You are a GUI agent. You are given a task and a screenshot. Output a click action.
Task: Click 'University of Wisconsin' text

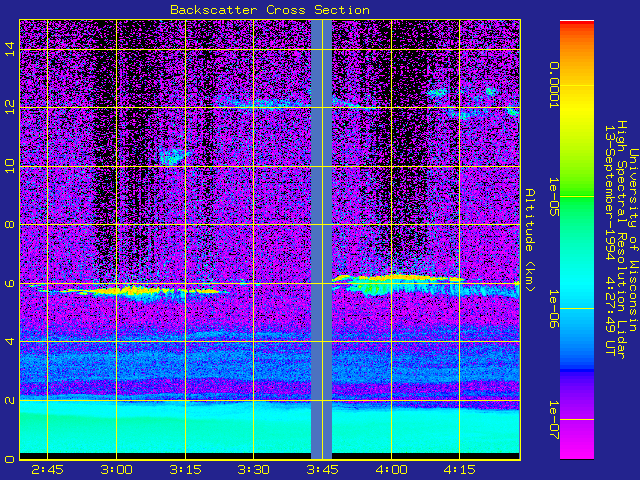coord(633,240)
